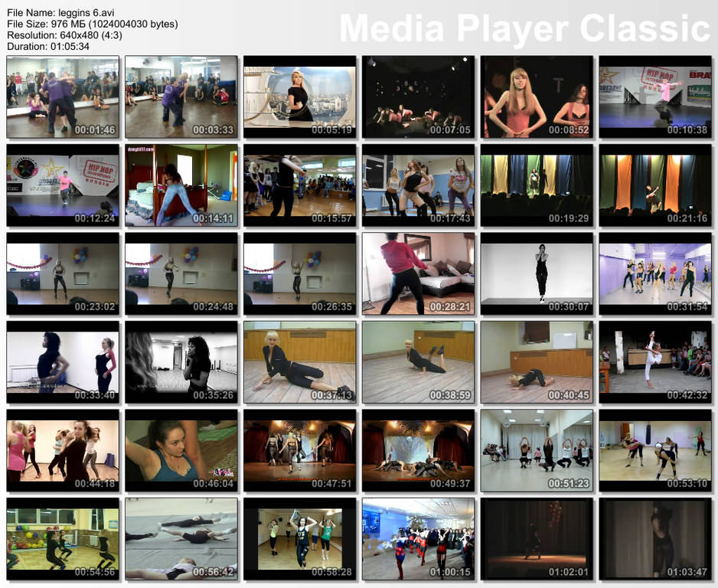Select the final dark frame at 01:03:47

[654, 538]
